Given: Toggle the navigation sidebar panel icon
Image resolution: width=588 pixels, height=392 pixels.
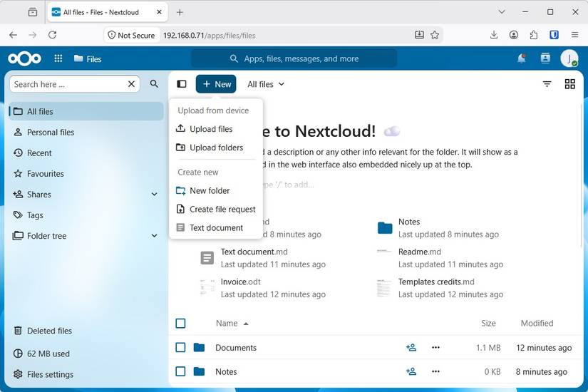Looking at the screenshot, I should pos(182,84).
